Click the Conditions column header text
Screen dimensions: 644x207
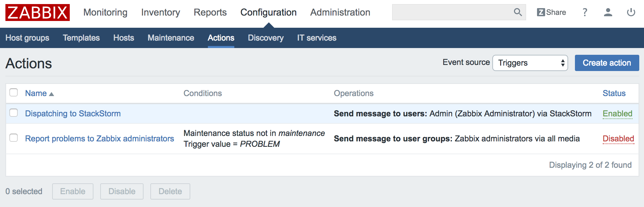click(202, 93)
